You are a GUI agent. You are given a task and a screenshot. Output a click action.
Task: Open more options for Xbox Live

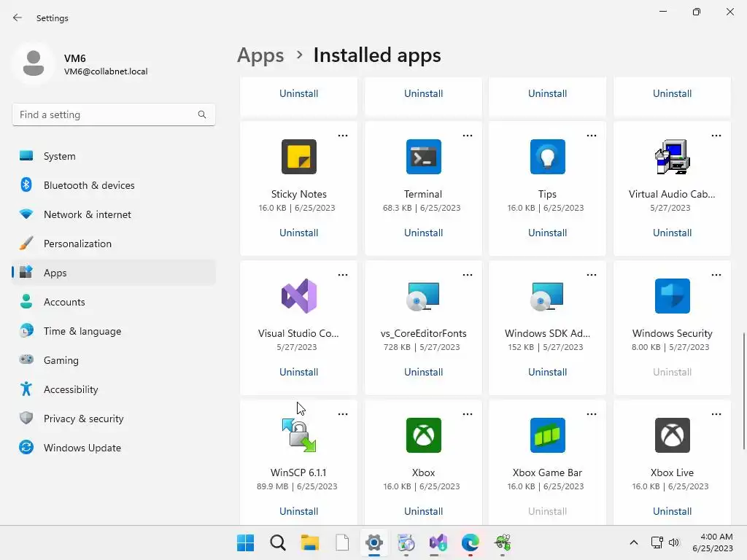[x=716, y=414]
